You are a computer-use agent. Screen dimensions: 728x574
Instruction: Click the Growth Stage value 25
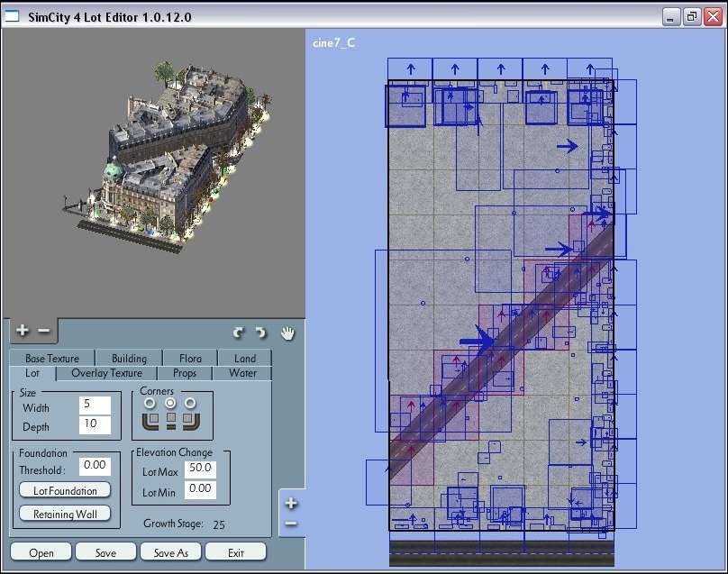[219, 524]
